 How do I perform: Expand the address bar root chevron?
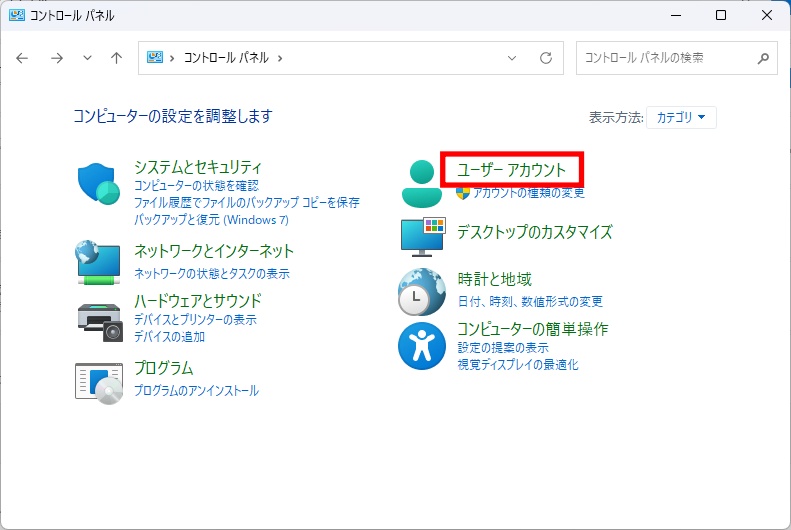(172, 58)
